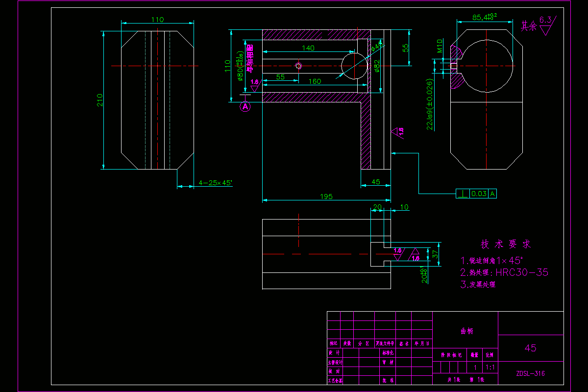
Task: Select the ø40 diameter dimension text
Action: point(376,47)
